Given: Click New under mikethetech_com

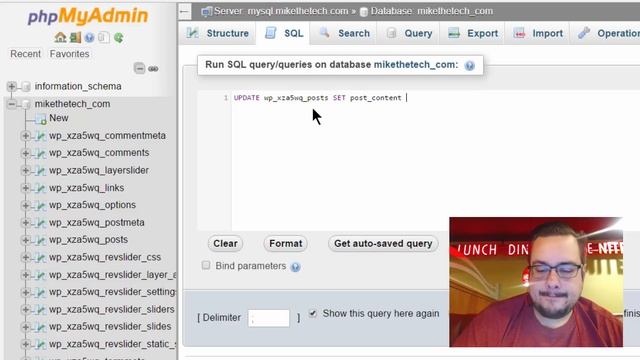Looking at the screenshot, I should coord(58,118).
